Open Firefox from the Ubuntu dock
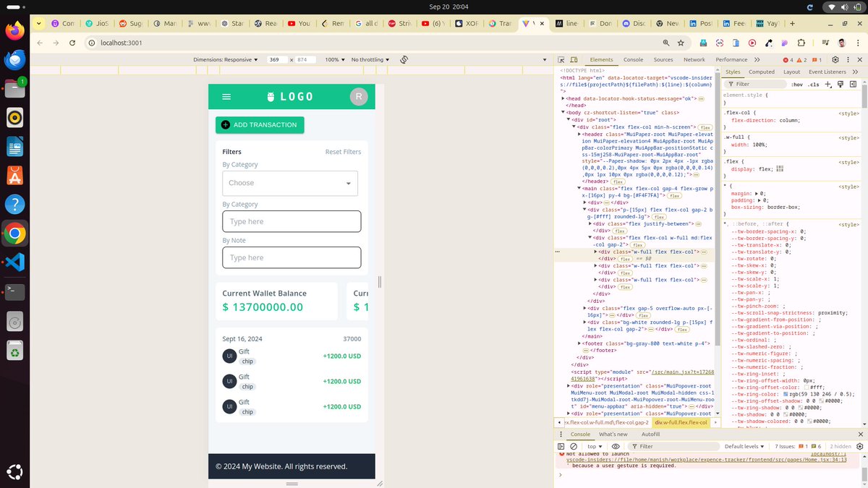The width and height of the screenshot is (868, 488). coord(14,31)
